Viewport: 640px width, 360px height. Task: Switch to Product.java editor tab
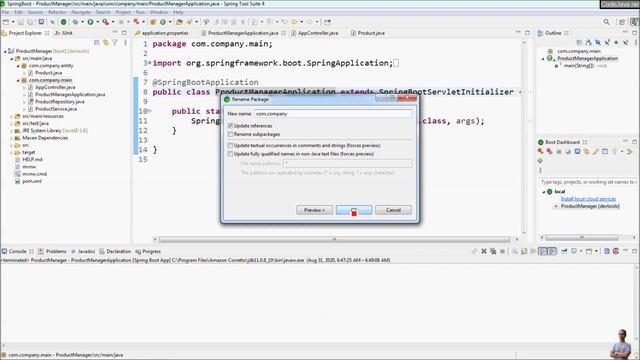click(371, 33)
